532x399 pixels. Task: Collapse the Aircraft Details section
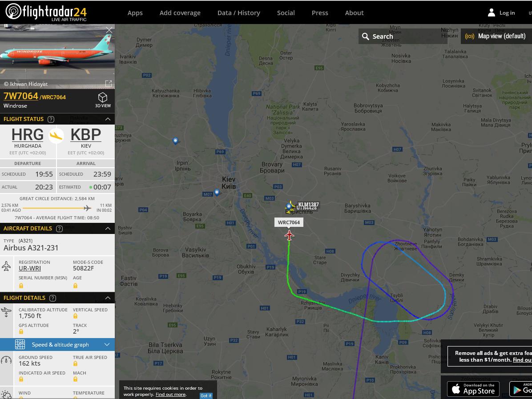(108, 229)
